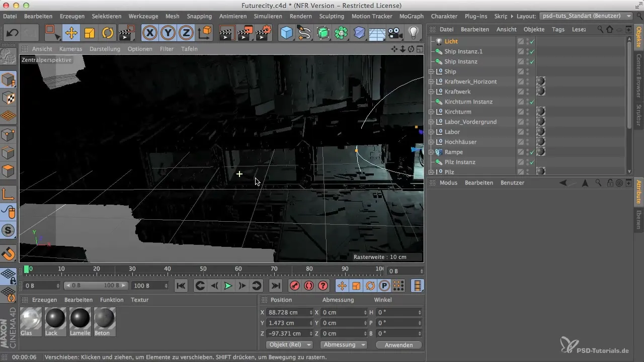Add a cube primitive object
This screenshot has width=644, height=362.
286,34
